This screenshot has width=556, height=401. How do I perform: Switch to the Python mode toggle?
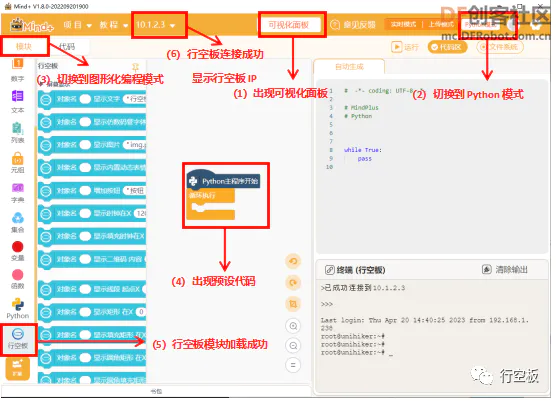(480, 25)
